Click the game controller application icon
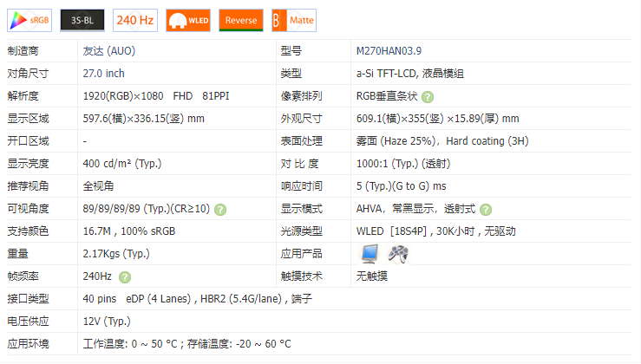Viewport: 641px width, 364px height. tap(398, 254)
